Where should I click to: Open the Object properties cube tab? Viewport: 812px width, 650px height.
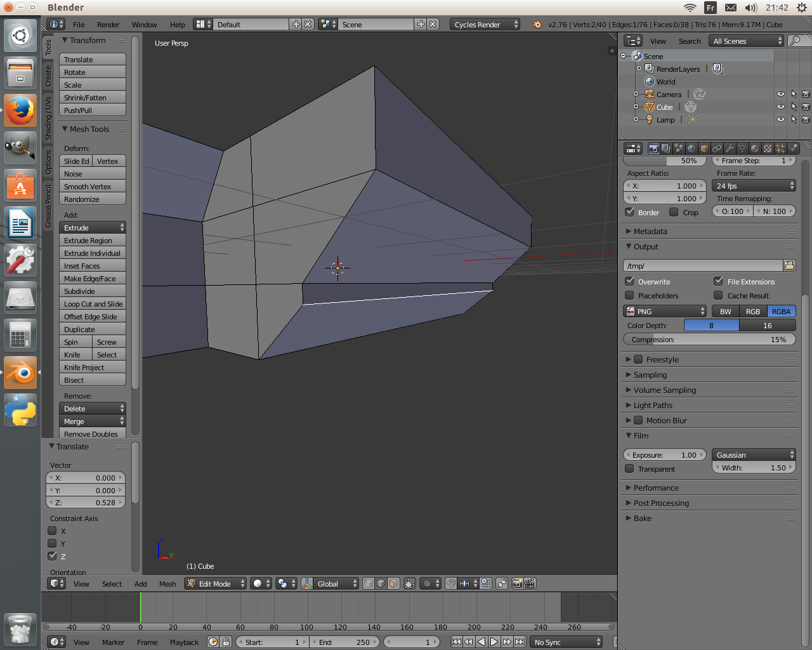pos(704,149)
